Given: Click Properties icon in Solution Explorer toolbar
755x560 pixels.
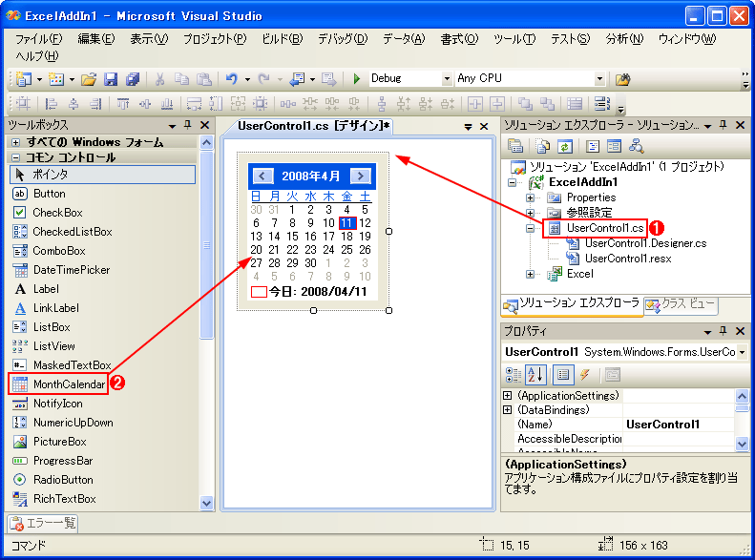Looking at the screenshot, I should click(515, 146).
